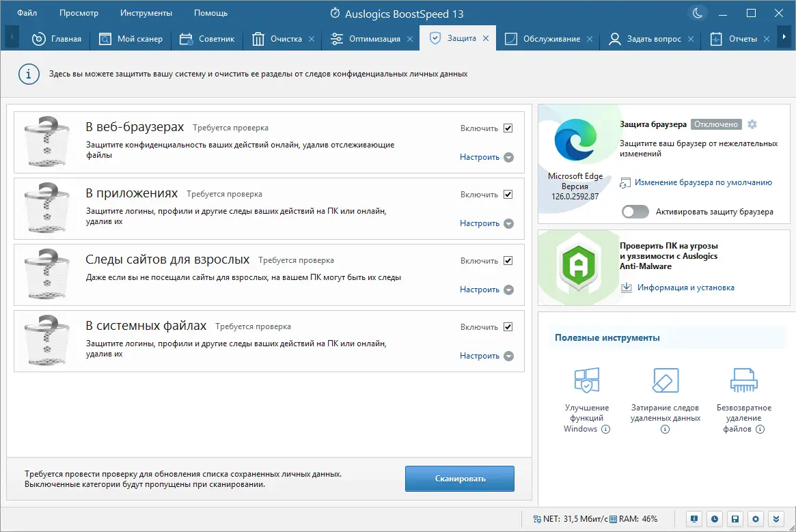Click the notification status bar icon
The width and height of the screenshot is (796, 532).
(x=694, y=519)
